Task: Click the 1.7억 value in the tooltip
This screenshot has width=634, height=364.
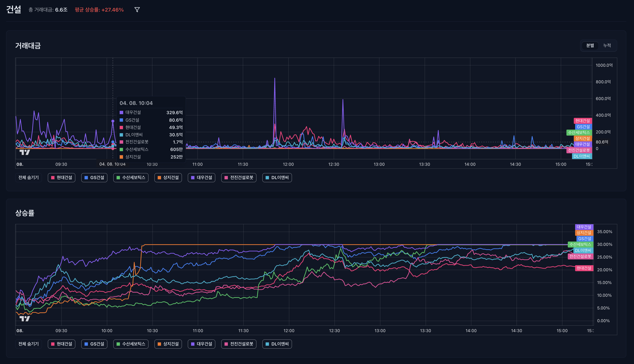Action: [x=178, y=142]
